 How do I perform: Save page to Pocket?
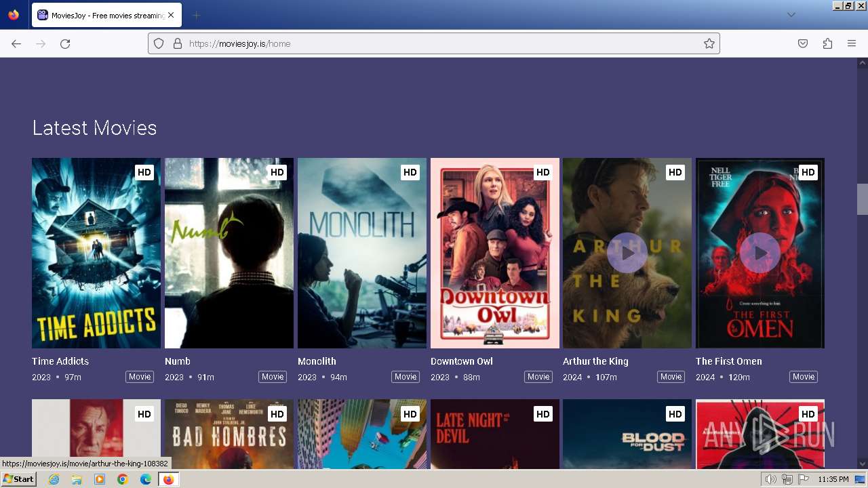click(803, 43)
